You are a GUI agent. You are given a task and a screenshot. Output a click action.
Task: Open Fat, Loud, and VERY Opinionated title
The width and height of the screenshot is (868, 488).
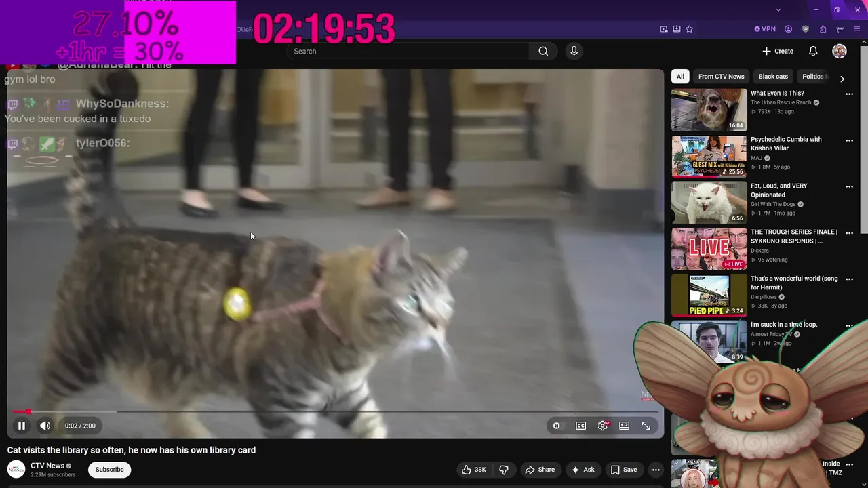point(778,190)
